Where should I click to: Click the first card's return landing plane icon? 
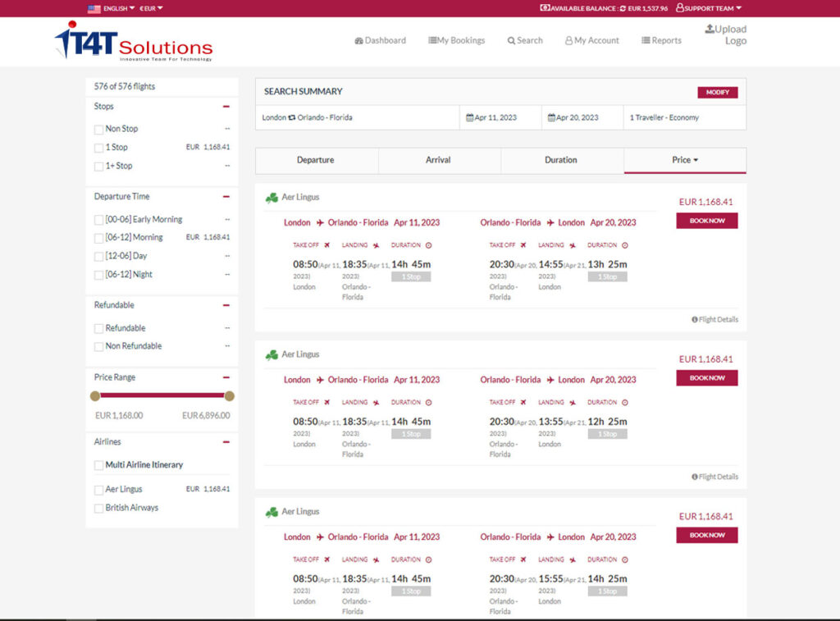click(x=573, y=245)
